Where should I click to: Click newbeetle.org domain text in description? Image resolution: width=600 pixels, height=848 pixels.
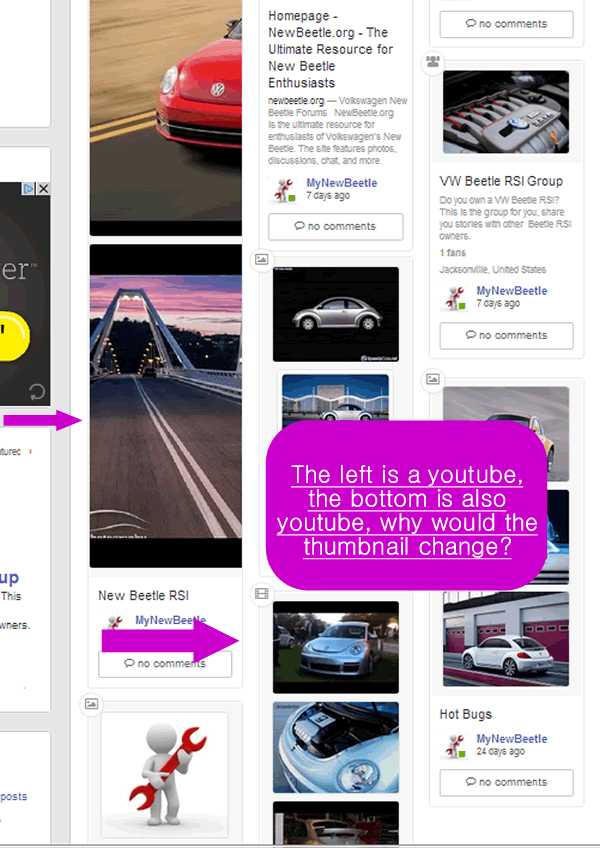pyautogui.click(x=296, y=101)
